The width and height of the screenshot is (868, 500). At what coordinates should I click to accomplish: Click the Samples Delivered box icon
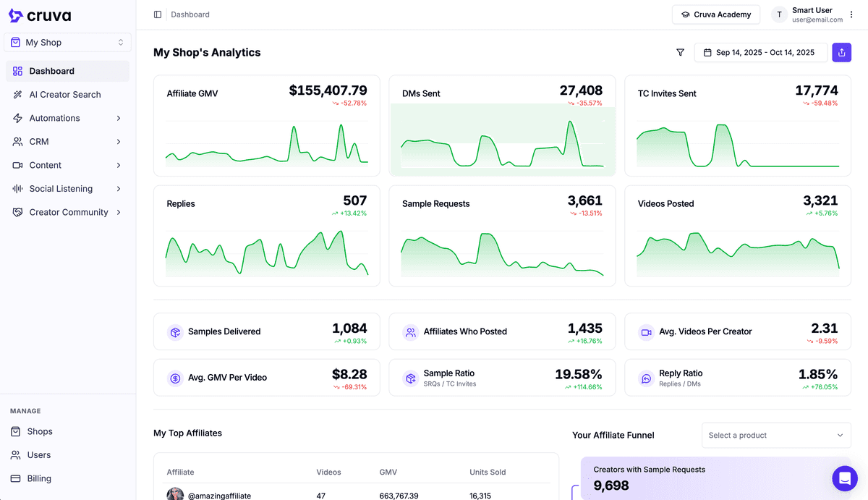175,332
